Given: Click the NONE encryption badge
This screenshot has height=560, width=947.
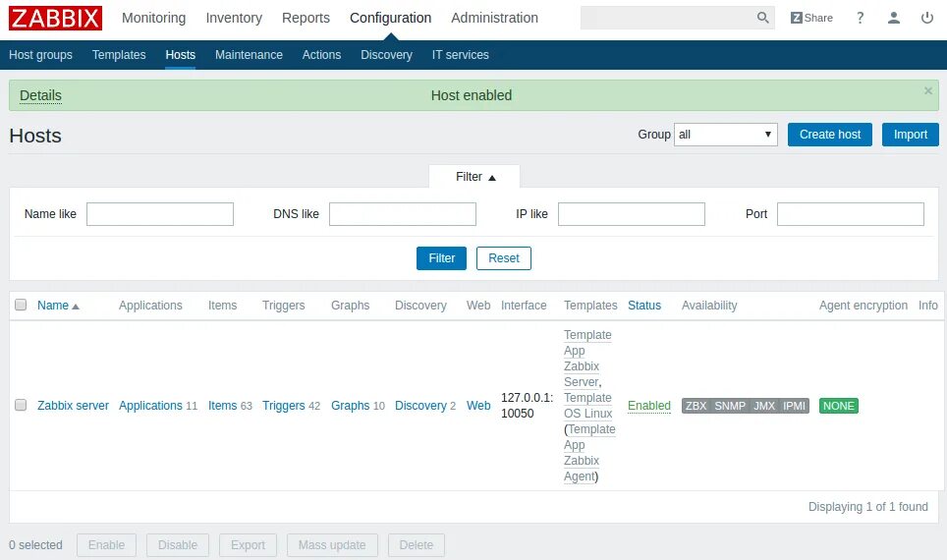Looking at the screenshot, I should point(838,406).
